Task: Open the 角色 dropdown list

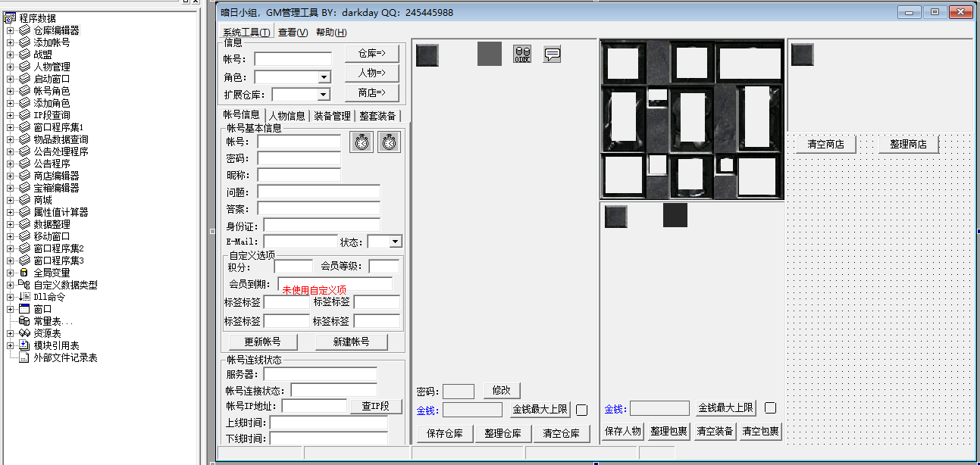Action: [324, 77]
